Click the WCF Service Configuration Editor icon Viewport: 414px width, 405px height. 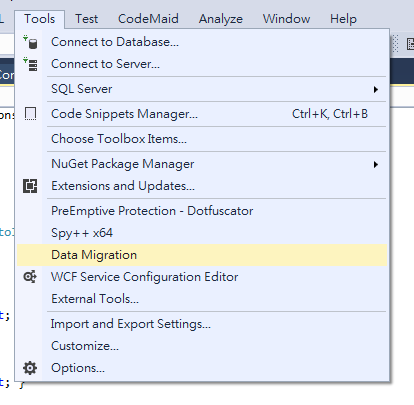(x=30, y=277)
